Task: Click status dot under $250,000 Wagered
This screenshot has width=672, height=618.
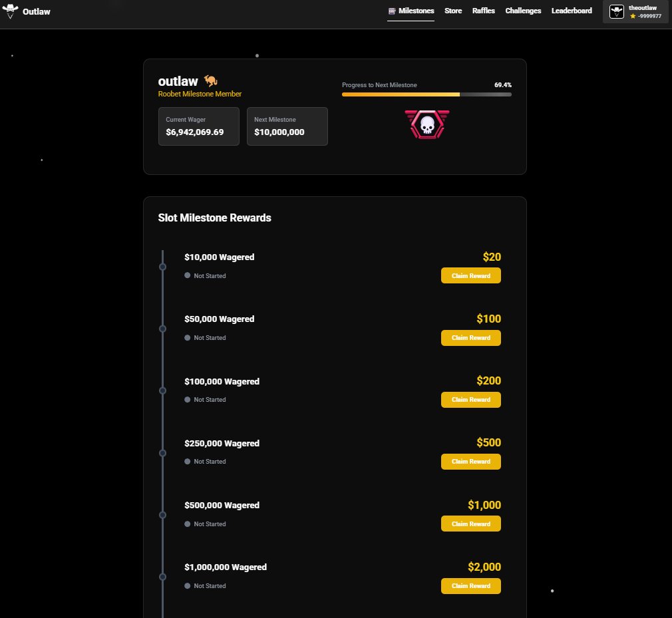Action: [187, 462]
